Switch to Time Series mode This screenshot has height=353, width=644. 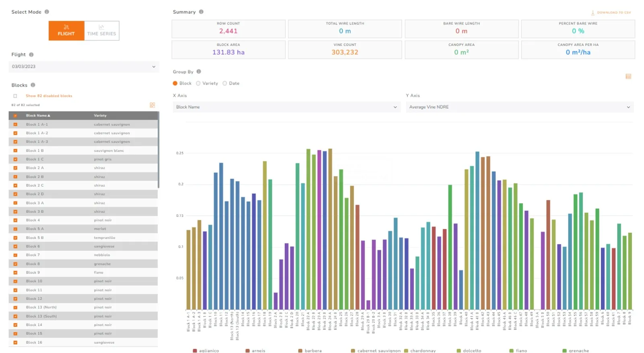click(x=101, y=31)
